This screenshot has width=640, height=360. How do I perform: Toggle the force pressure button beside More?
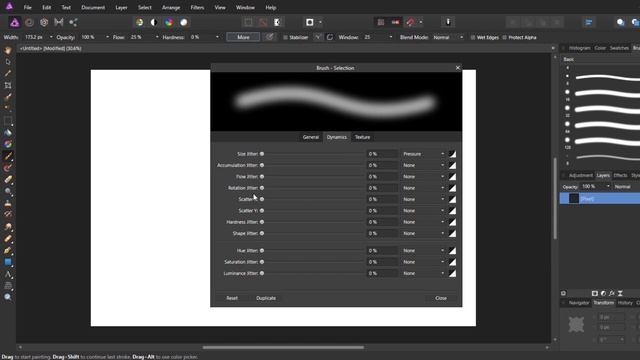[269, 37]
